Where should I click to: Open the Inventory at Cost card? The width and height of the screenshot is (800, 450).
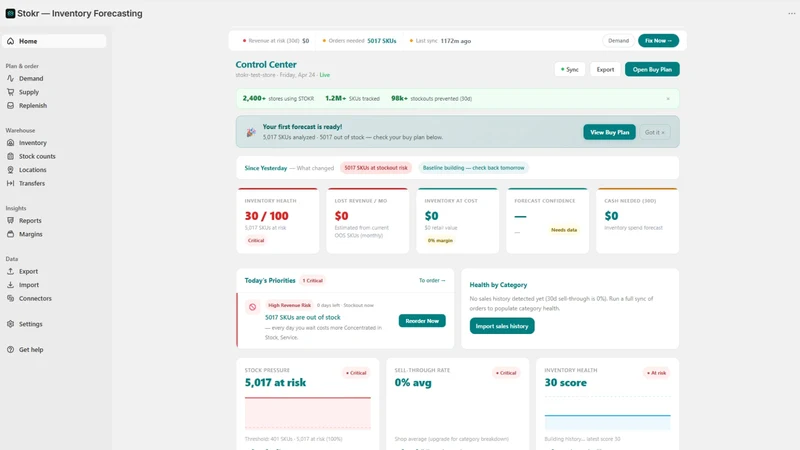click(458, 220)
